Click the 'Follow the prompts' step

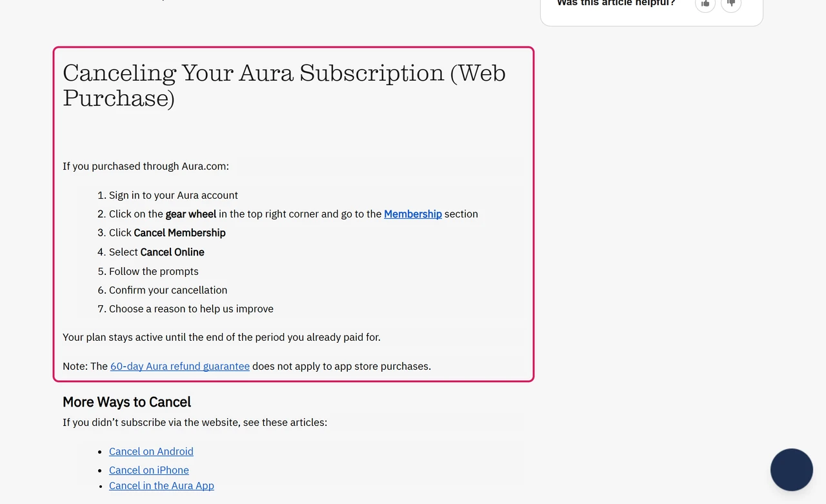pyautogui.click(x=154, y=272)
